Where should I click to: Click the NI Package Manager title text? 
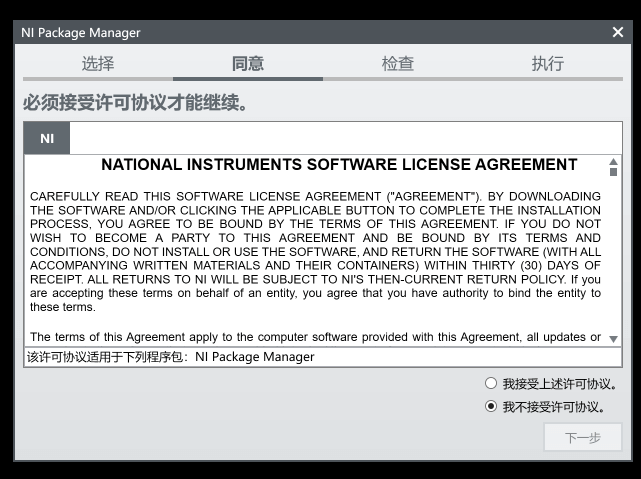point(81,32)
